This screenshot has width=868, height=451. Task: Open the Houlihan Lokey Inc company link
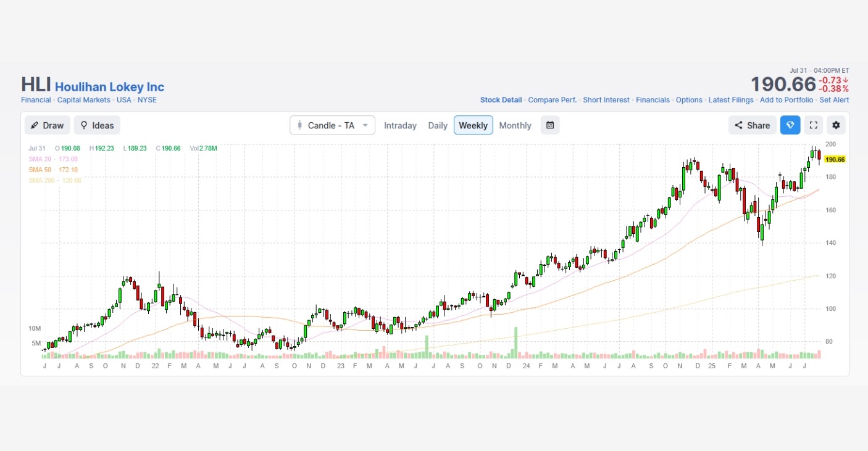tap(110, 87)
